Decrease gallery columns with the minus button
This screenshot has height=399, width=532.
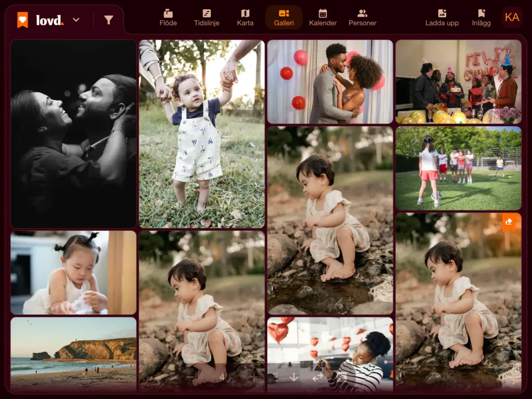point(190,377)
